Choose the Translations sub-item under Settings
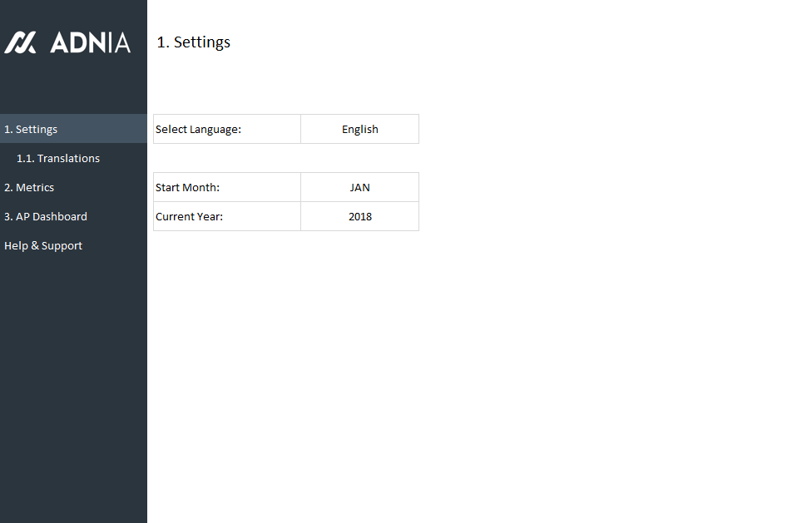 (x=58, y=158)
